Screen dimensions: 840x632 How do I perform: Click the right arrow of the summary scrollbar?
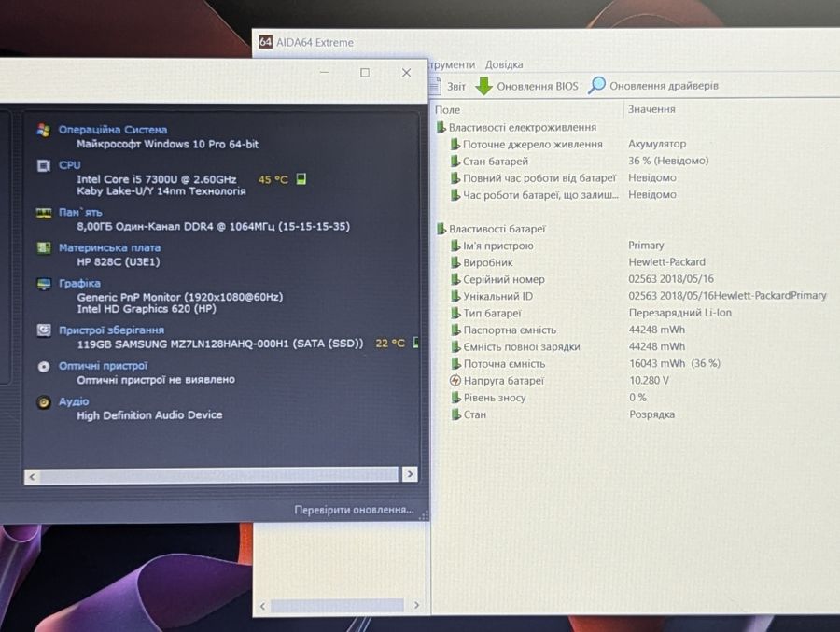[410, 474]
